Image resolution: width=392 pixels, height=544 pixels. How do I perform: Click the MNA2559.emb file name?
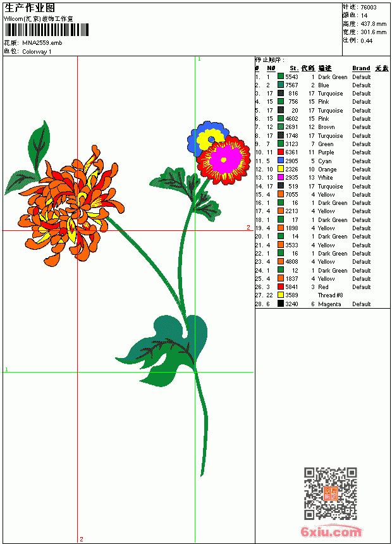[42, 43]
